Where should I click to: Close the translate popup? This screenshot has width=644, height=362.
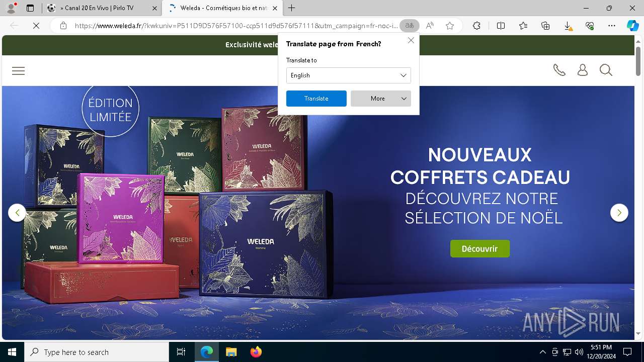[411, 40]
